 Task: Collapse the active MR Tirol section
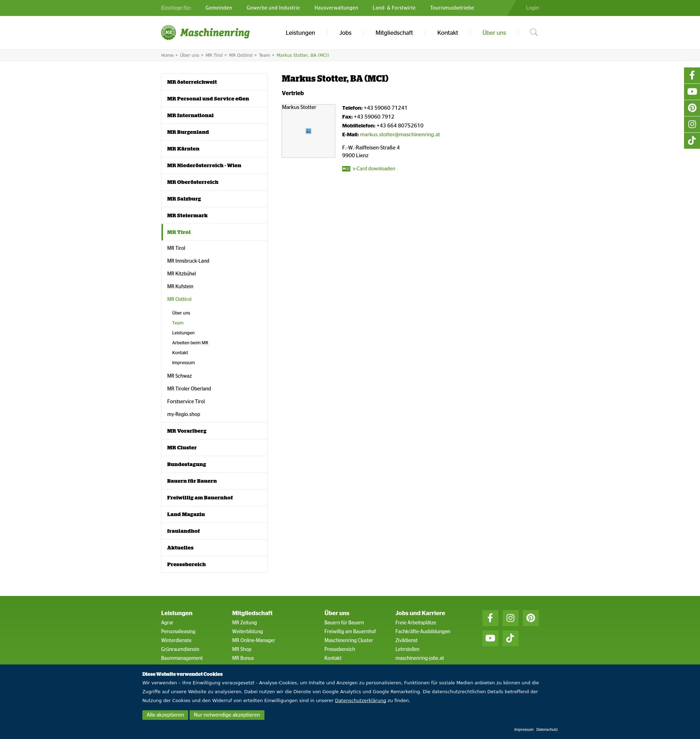(214, 232)
